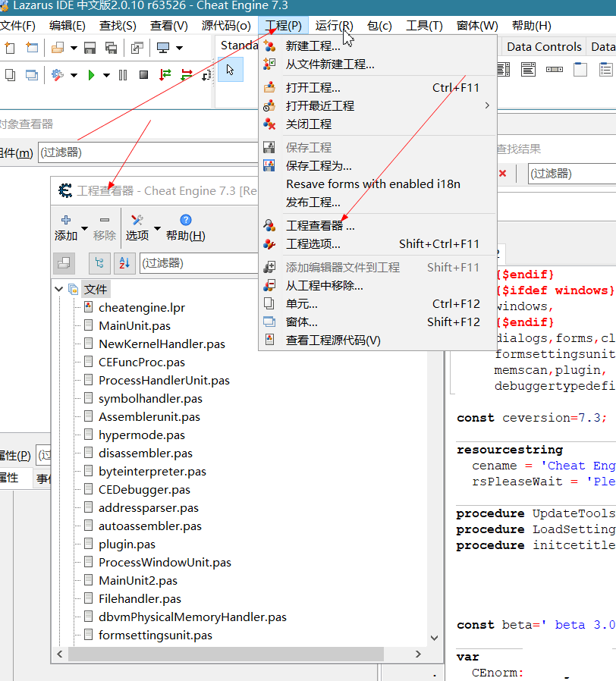Choose 保存工程为... menu entry
616x681 pixels.
[378, 166]
